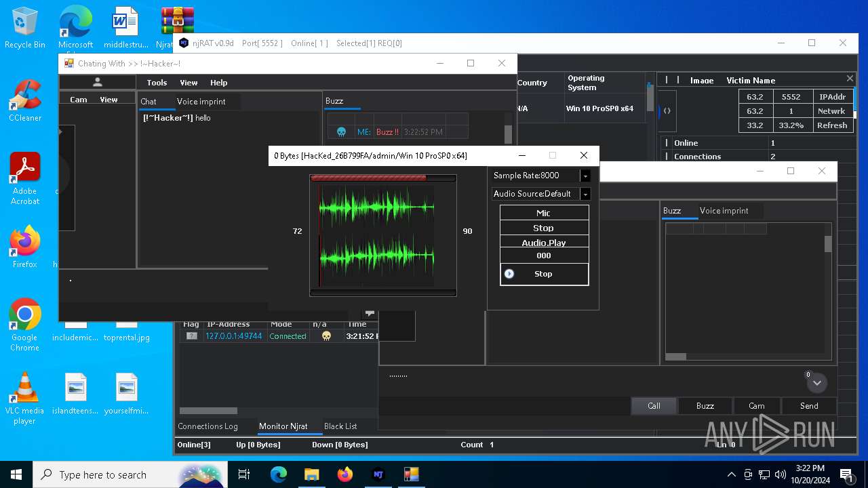Click the Refresh cell in stats table
Viewport: 868px width, 488px height.
tap(832, 125)
